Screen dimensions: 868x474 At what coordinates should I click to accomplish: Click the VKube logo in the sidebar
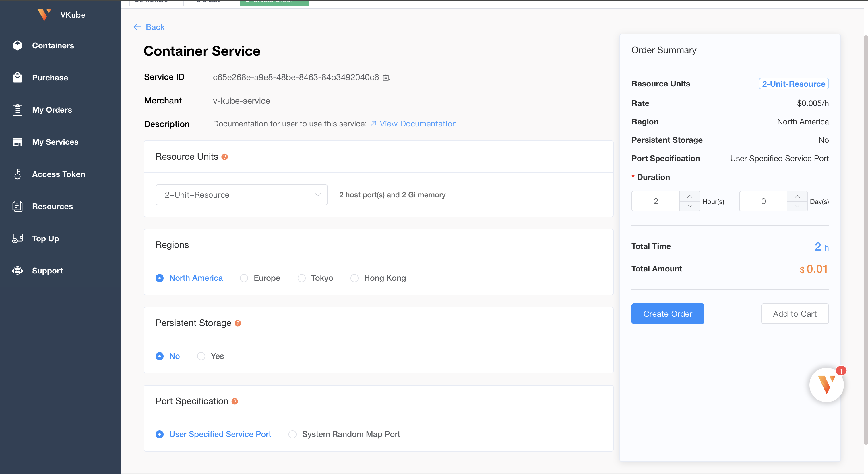(44, 14)
